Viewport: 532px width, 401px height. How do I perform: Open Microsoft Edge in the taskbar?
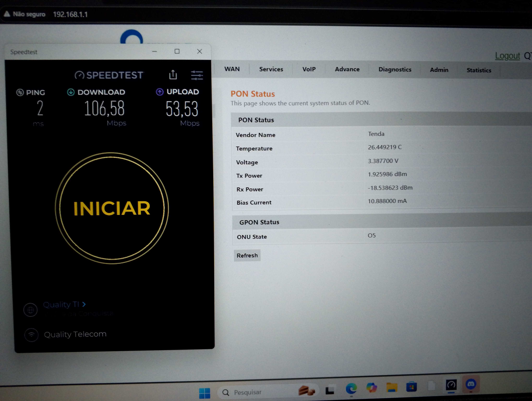pyautogui.click(x=351, y=388)
